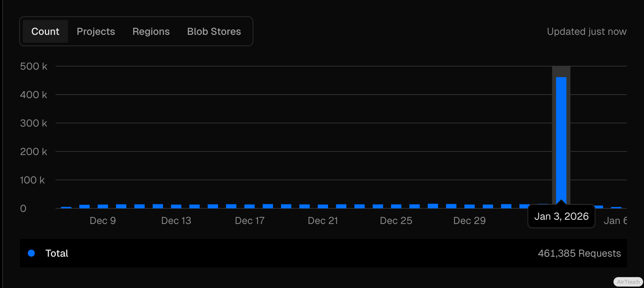Click the Dec 9 date label
Image resolution: width=644 pixels, height=288 pixels.
pos(103,220)
